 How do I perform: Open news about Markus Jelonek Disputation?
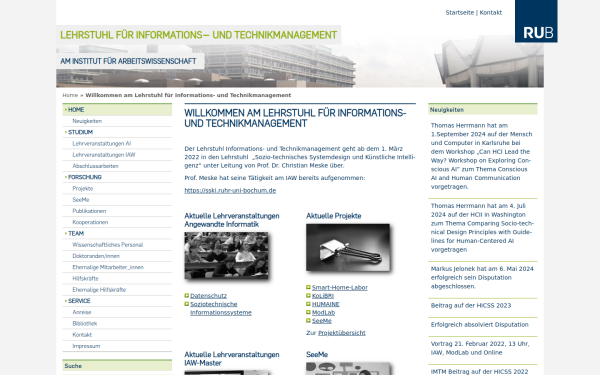pos(482,277)
